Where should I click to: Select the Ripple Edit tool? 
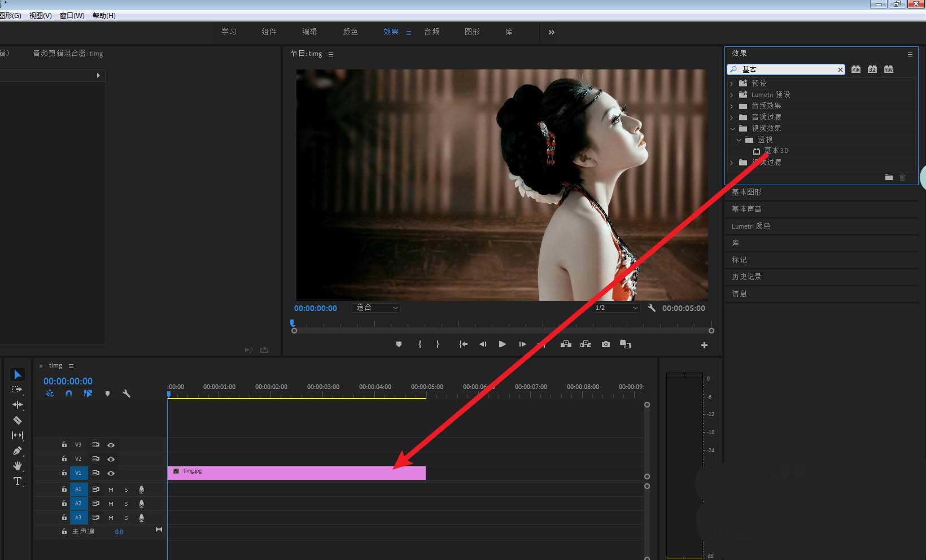[x=18, y=405]
